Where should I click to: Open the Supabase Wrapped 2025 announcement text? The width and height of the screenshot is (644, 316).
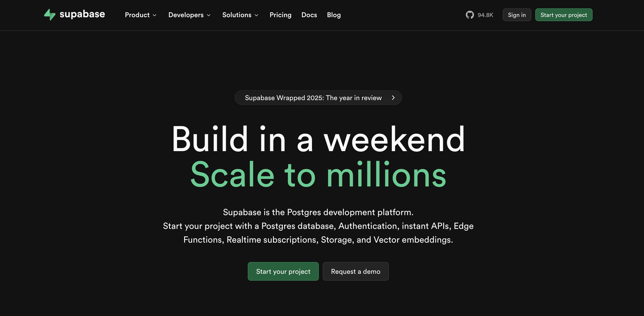tap(313, 98)
